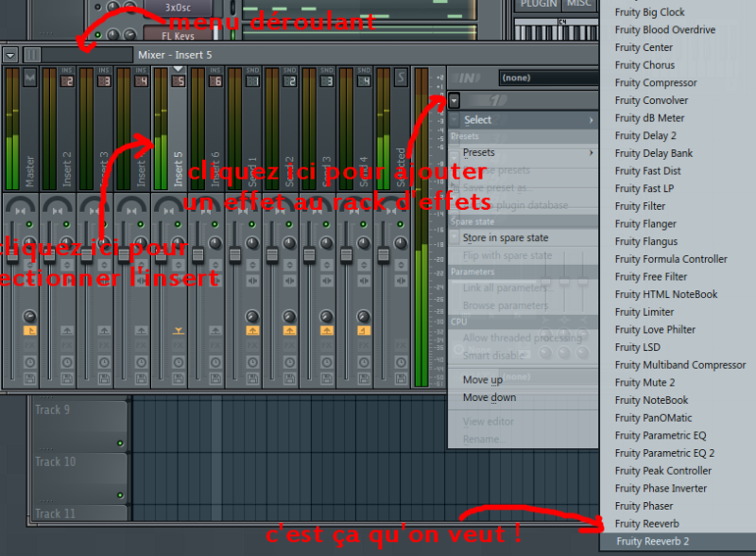Click the Send 4 save-state disk icon

point(362,378)
